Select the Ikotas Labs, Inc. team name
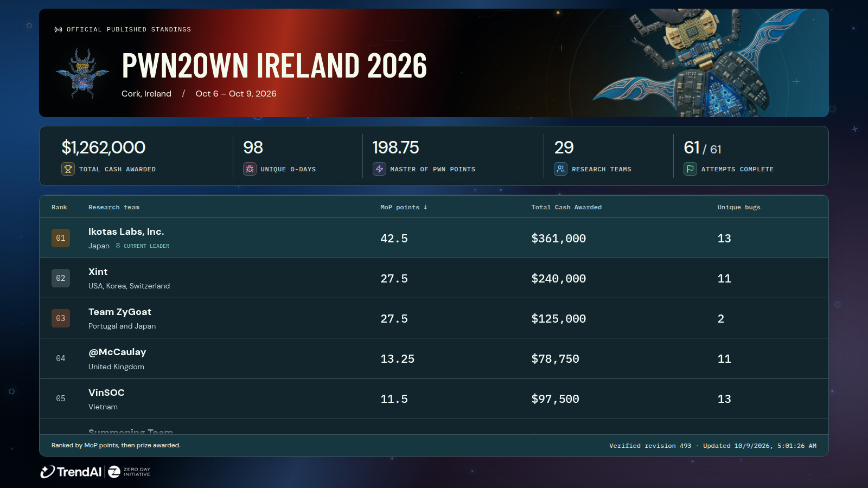Screen dimensions: 868x488 [x=126, y=232]
